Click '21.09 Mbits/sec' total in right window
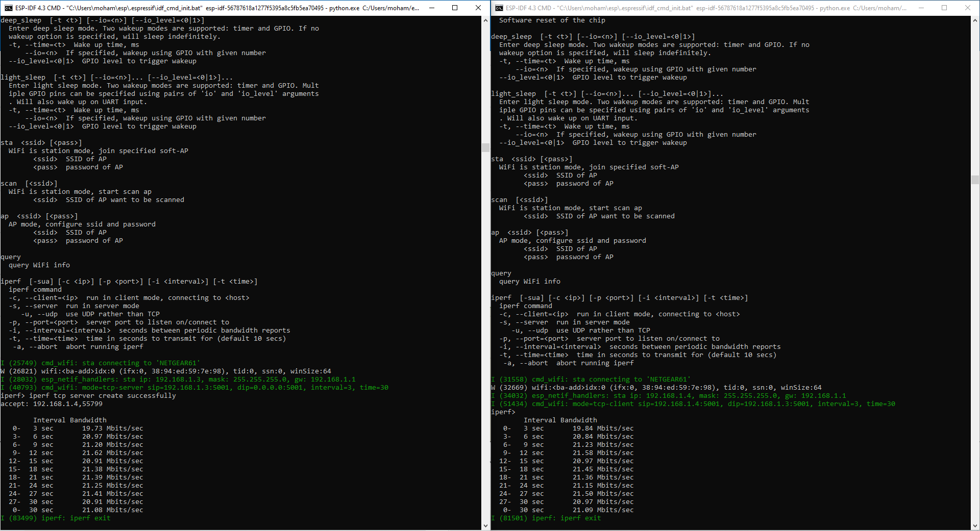This screenshot has width=980, height=531. click(603, 510)
